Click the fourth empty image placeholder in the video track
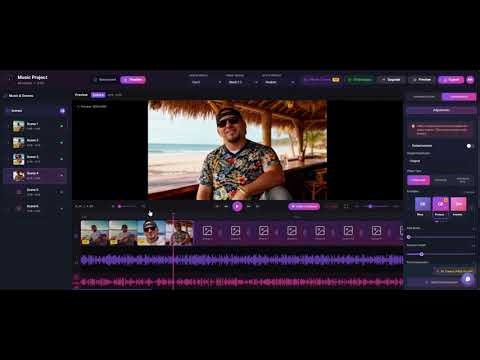480x360 pixels. point(292,231)
